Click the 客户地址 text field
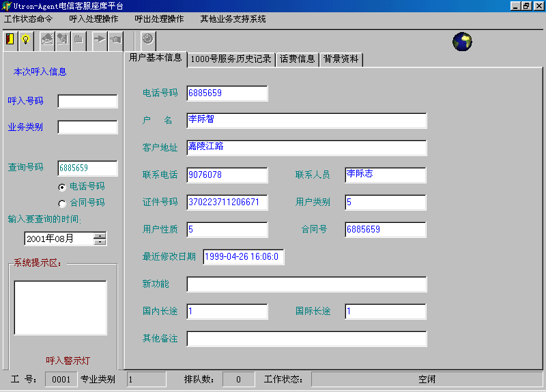546x392 pixels. point(306,148)
